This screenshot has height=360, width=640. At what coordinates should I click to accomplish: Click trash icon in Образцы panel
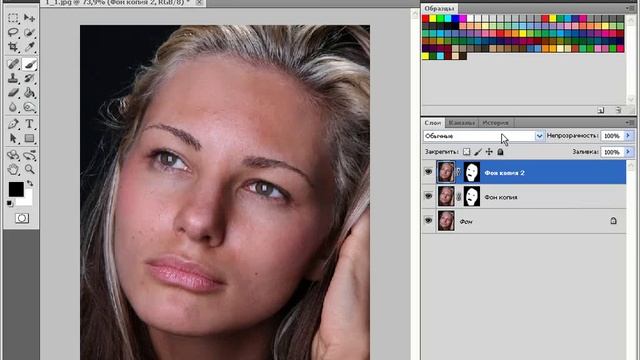pyautogui.click(x=618, y=110)
